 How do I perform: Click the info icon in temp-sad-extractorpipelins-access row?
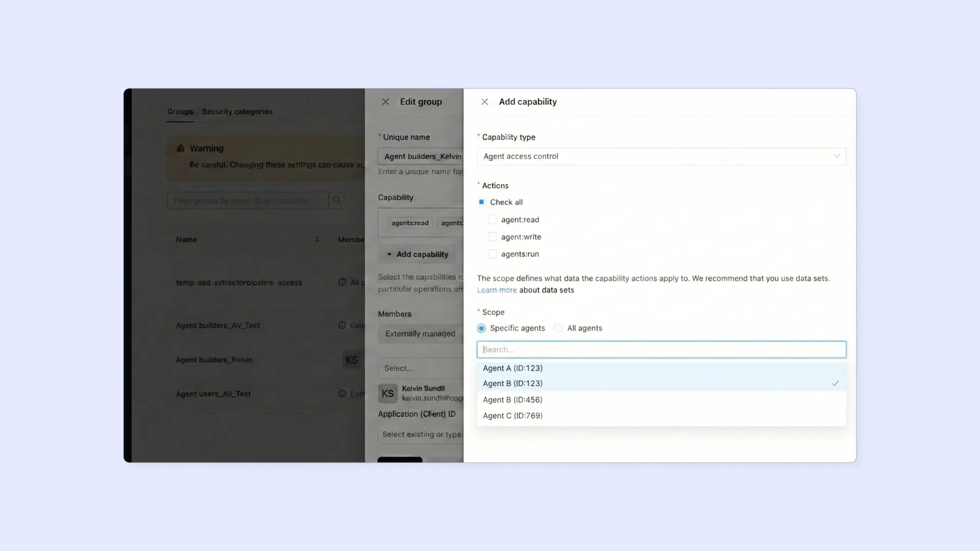342,282
